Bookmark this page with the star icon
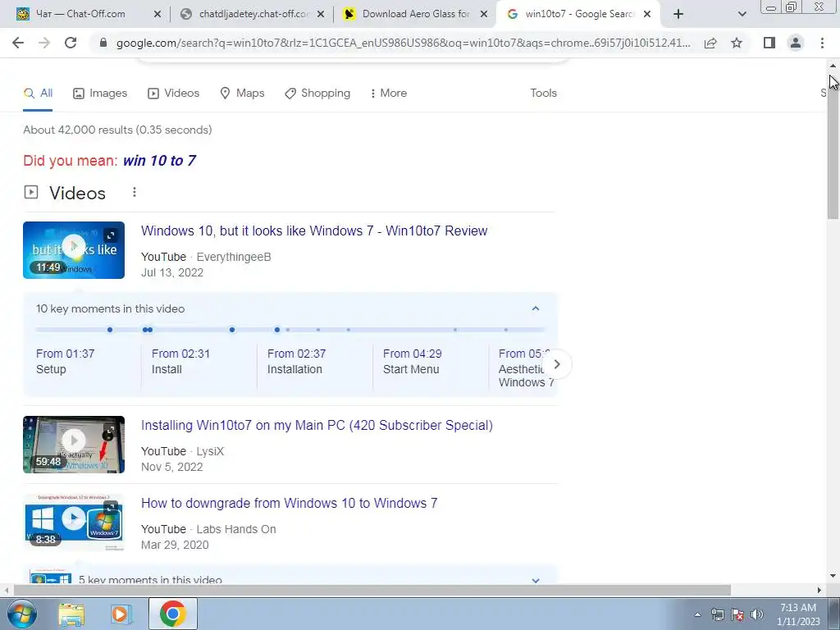This screenshot has width=840, height=630. click(737, 43)
